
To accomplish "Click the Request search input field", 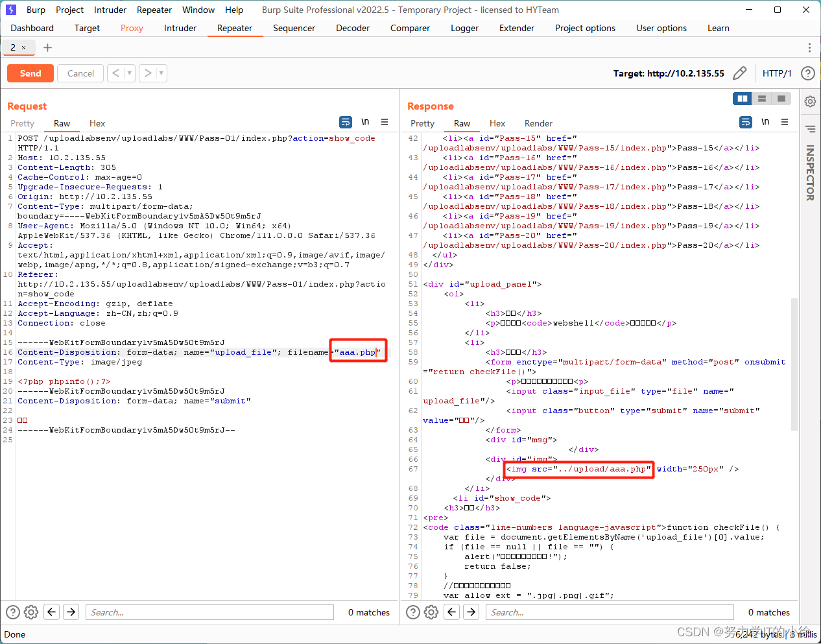I will click(x=209, y=612).
